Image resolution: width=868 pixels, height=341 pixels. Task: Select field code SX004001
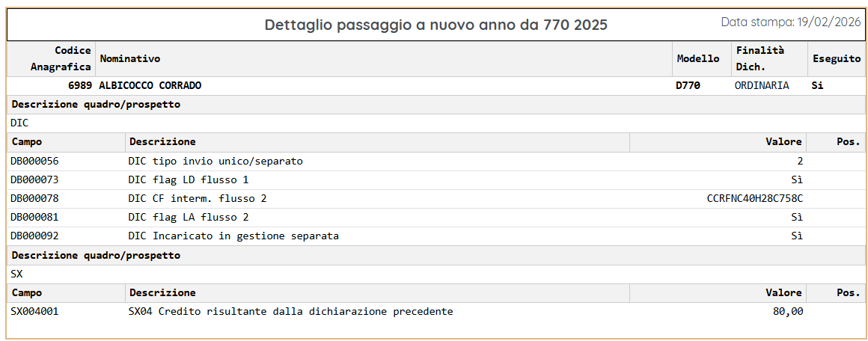[34, 312]
